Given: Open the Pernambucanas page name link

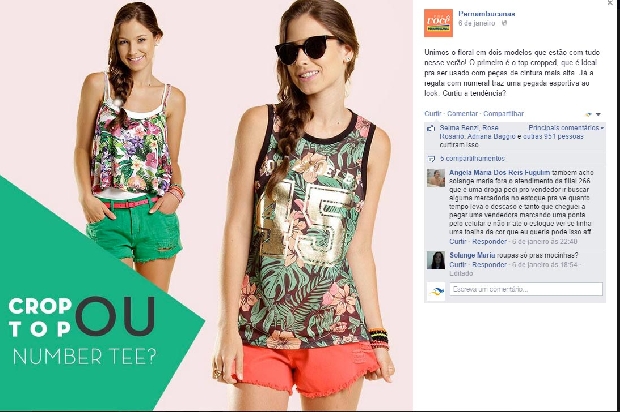Looking at the screenshot, I should tap(487, 13).
